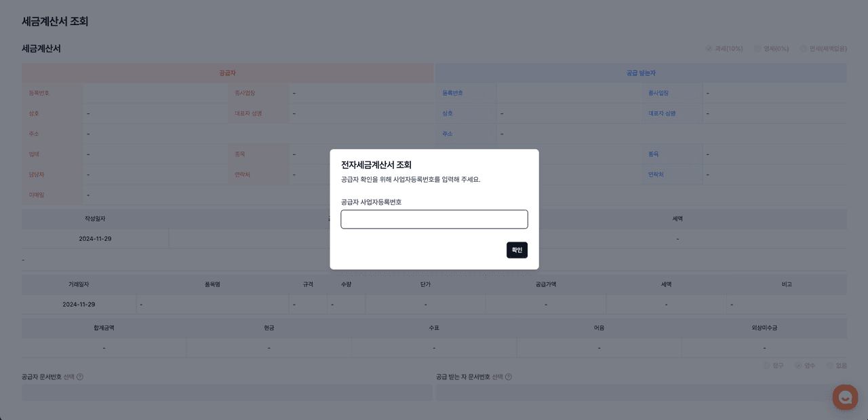Viewport: 868px width, 420px height.
Task: Click help icon next to 공급자 문서번호
Action: coord(80,377)
